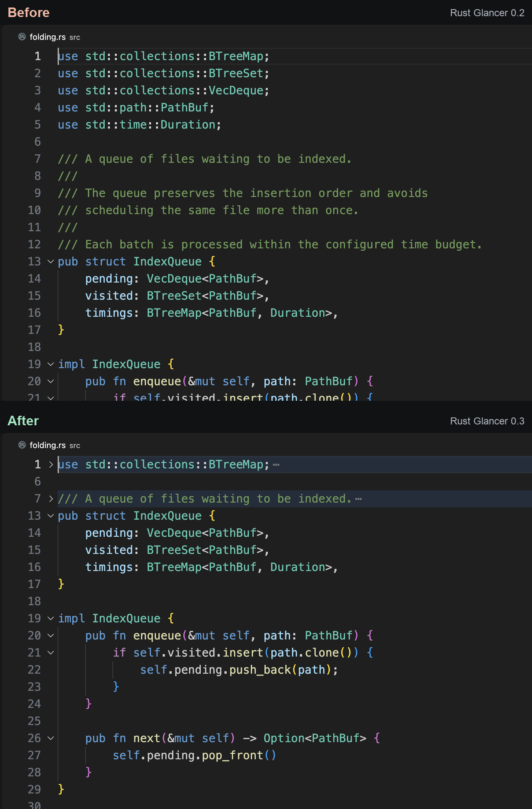Expand the folded doc comment at line 7 in After panel

pos(51,498)
